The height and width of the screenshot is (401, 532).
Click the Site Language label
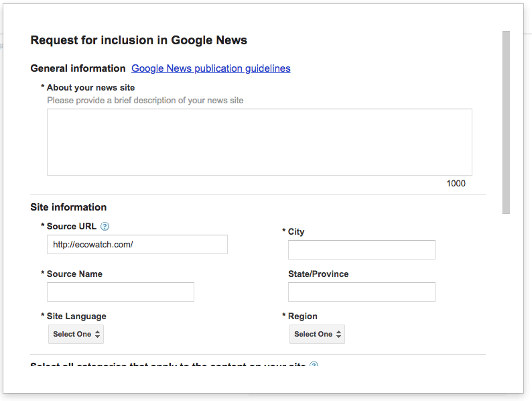(x=76, y=317)
